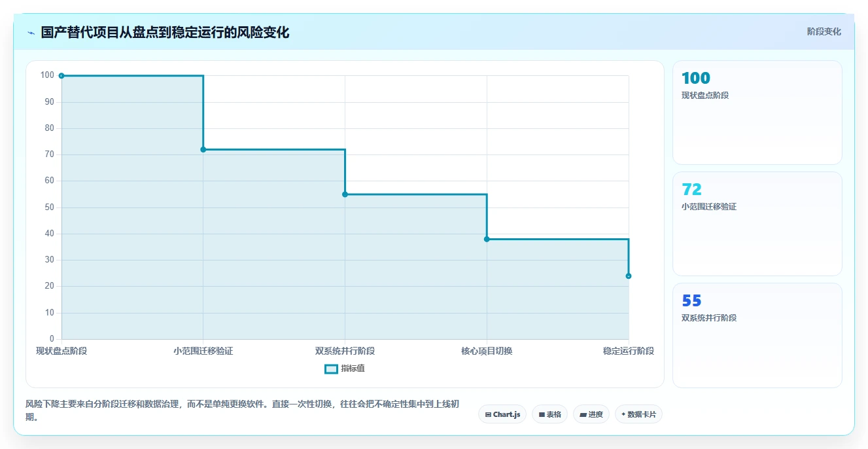Click the data point at 现状盘点阶段 (100)
The width and height of the screenshot is (868, 449).
[x=61, y=76]
